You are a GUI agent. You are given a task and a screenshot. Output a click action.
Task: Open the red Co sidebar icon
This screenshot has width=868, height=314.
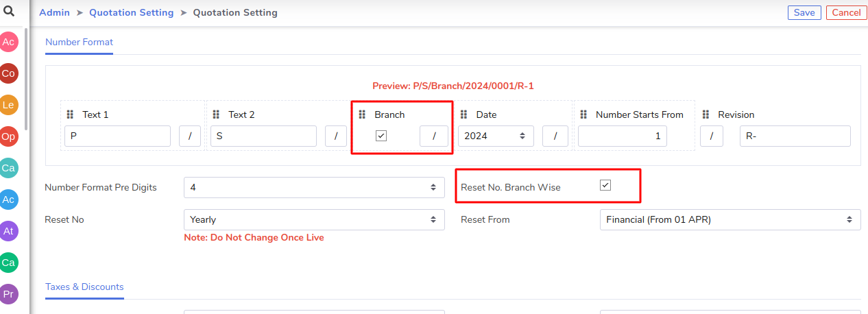9,73
